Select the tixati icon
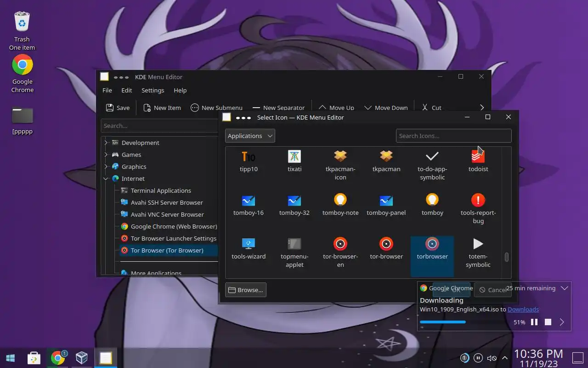 point(294,156)
